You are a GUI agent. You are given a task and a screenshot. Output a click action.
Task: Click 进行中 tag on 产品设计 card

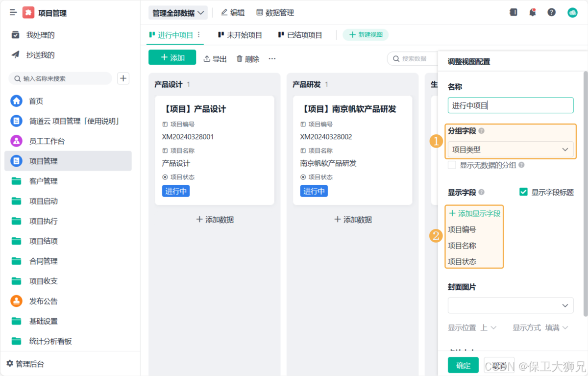[x=176, y=191]
